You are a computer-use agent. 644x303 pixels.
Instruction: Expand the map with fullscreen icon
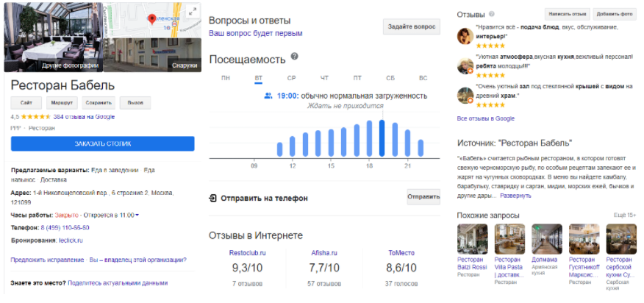point(192,13)
